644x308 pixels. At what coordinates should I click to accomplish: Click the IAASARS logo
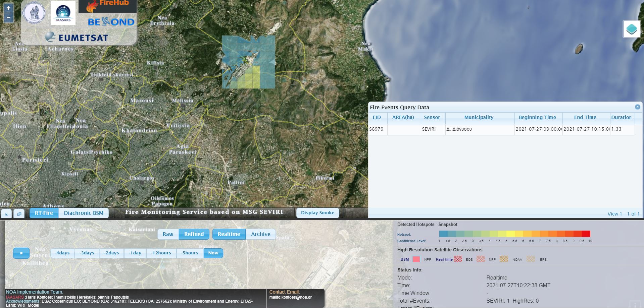(x=63, y=13)
